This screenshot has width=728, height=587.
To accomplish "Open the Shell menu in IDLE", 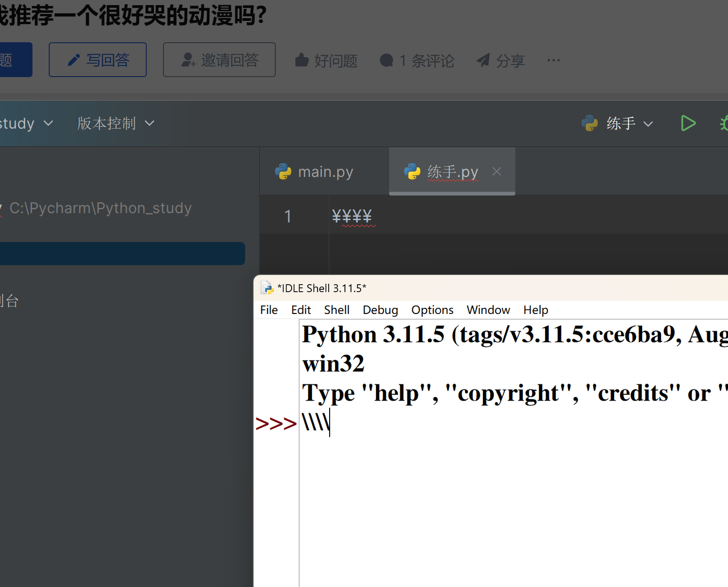I will (336, 309).
